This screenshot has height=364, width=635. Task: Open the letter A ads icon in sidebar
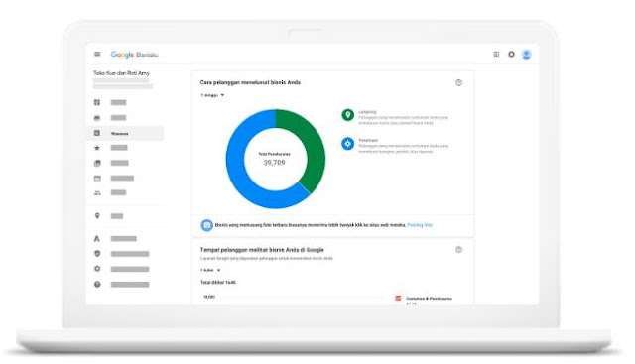(x=97, y=239)
